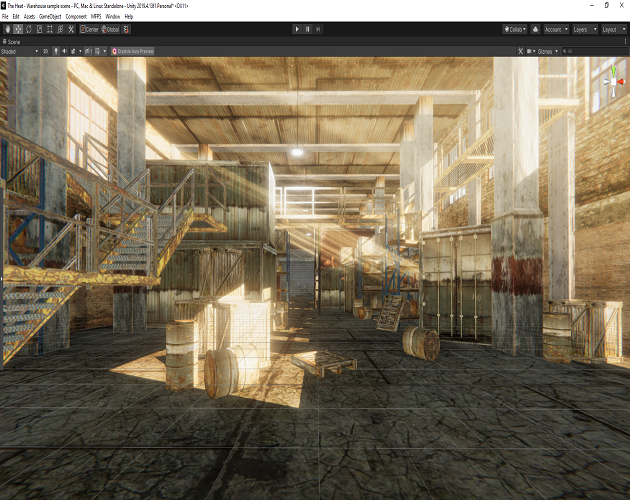
Task: Open the Shaded draw mode dropdown
Action: (x=20, y=50)
